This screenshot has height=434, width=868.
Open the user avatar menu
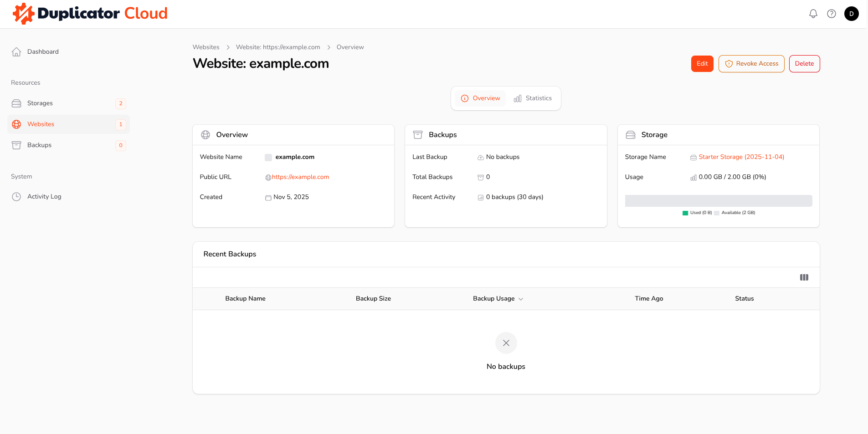click(851, 14)
